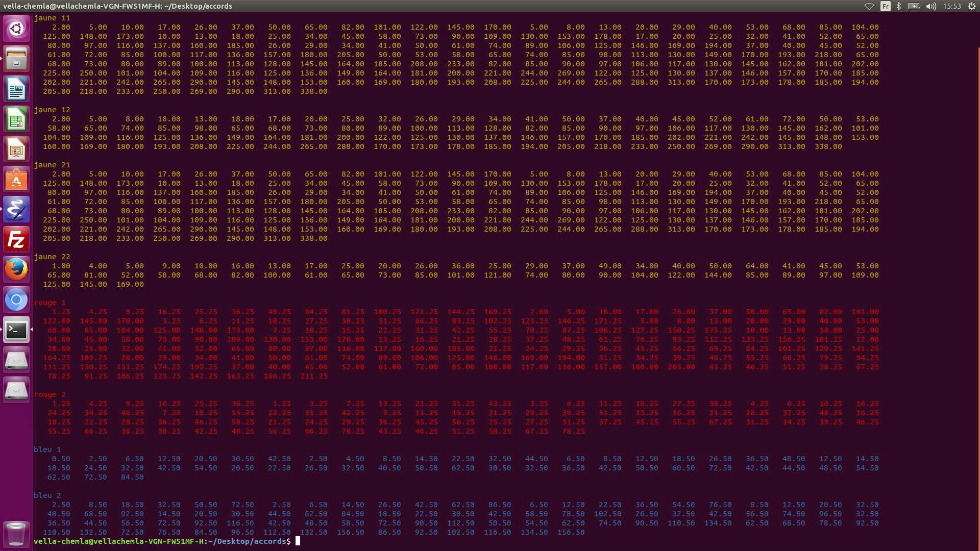Click the terminal prompt cursor line
Screen dimensions: 980x551
(x=298, y=541)
